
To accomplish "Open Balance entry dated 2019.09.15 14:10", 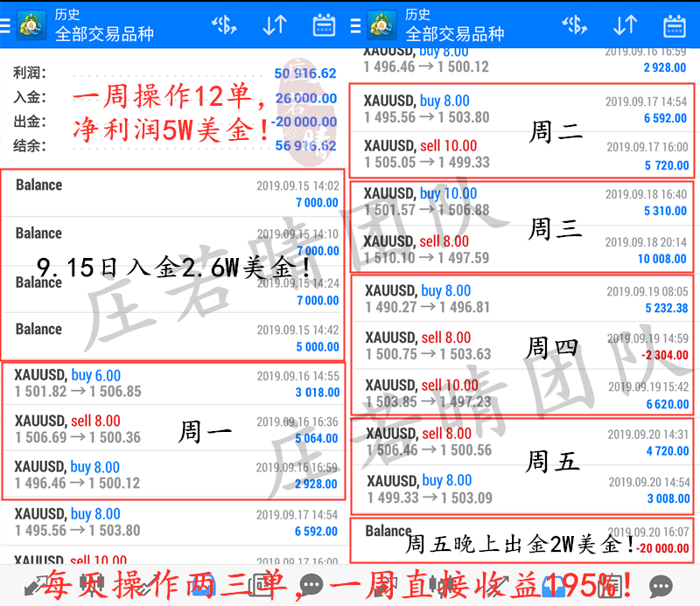I will [173, 241].
